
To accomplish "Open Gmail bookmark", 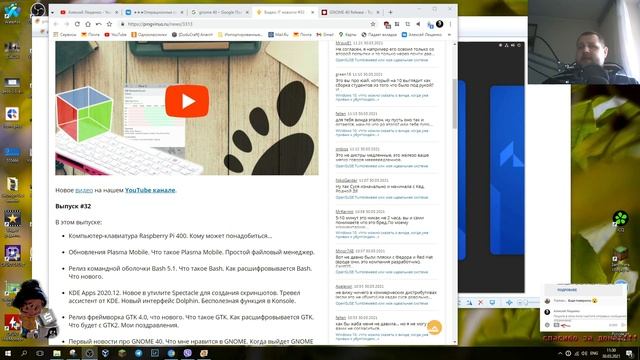I will [325, 35].
